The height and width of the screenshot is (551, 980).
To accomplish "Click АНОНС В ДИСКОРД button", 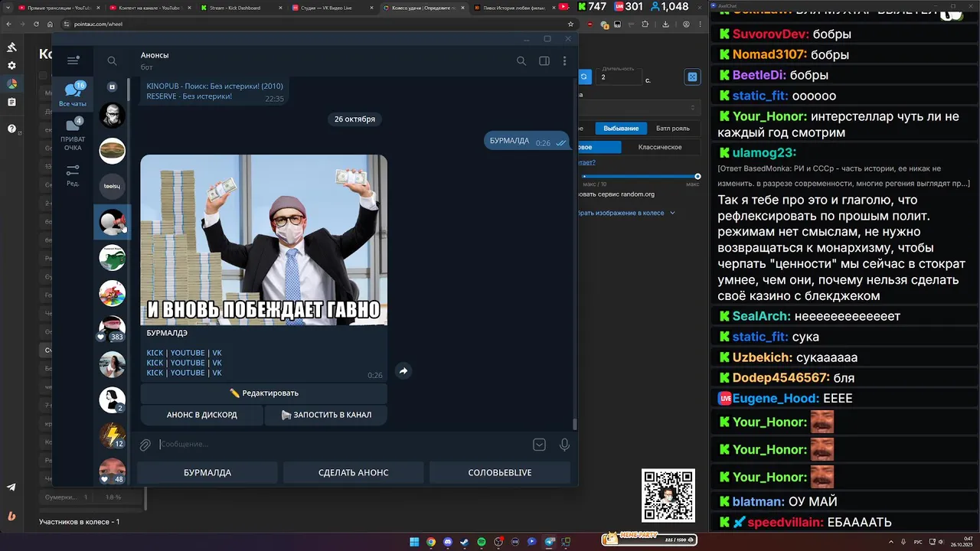I will coord(202,415).
